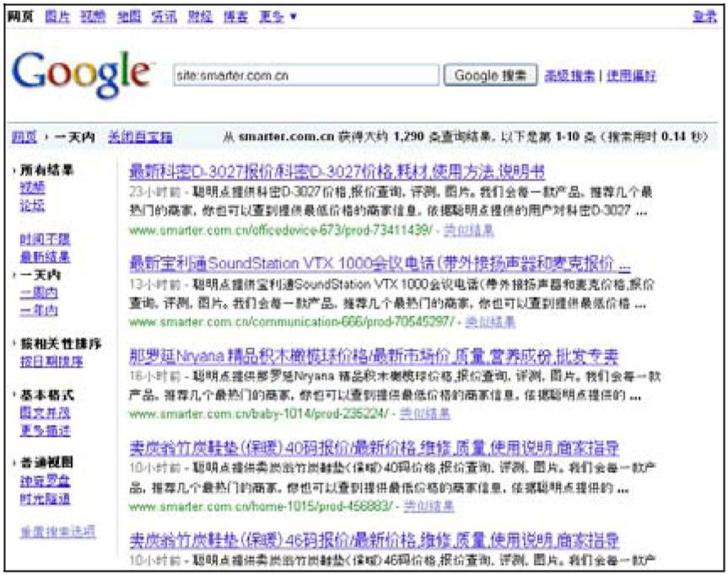
Task: Click URL text www.smarter.com.cn/baby-1014/prod-235224/
Action: (x=259, y=413)
